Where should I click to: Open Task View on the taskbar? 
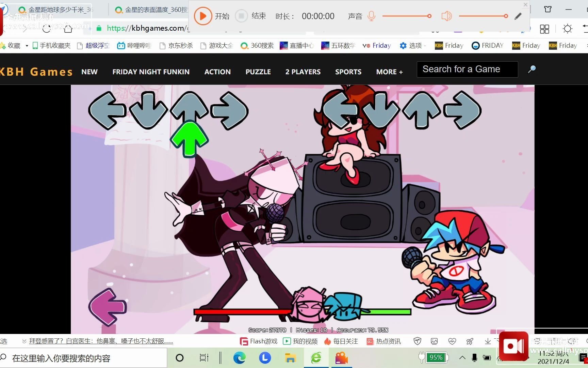pos(204,358)
